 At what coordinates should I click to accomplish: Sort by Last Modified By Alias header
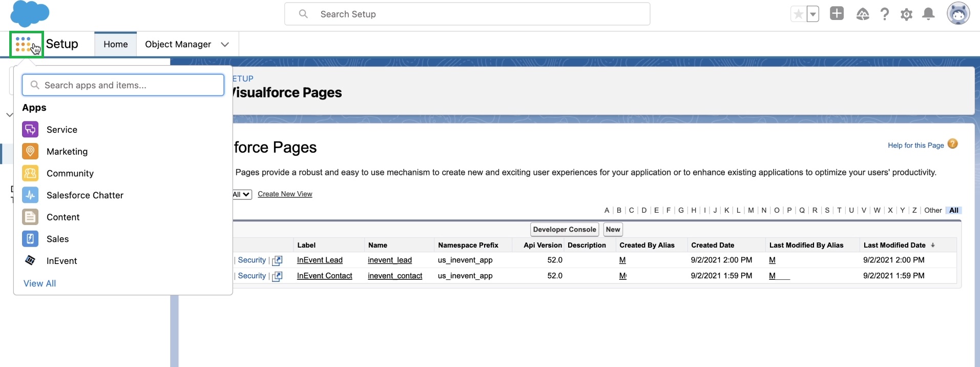(x=806, y=245)
